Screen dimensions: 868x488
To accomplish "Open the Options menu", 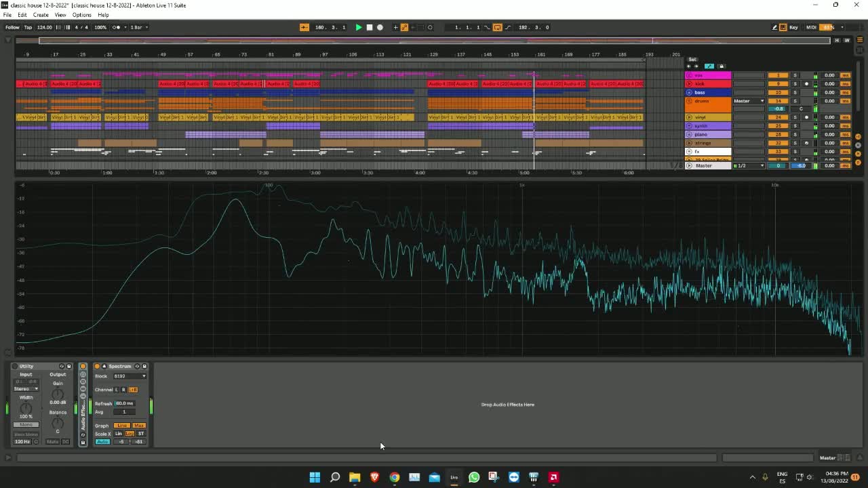I will pyautogui.click(x=81, y=15).
